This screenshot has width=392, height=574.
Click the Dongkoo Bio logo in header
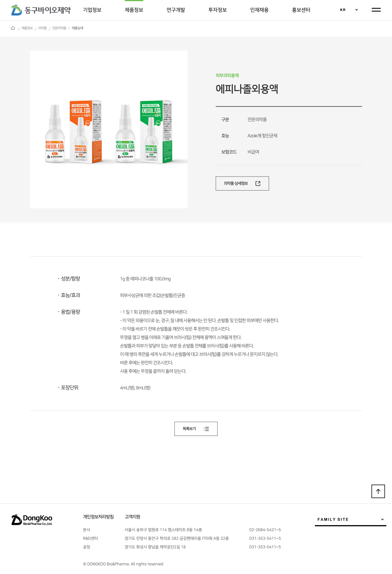[x=41, y=10]
